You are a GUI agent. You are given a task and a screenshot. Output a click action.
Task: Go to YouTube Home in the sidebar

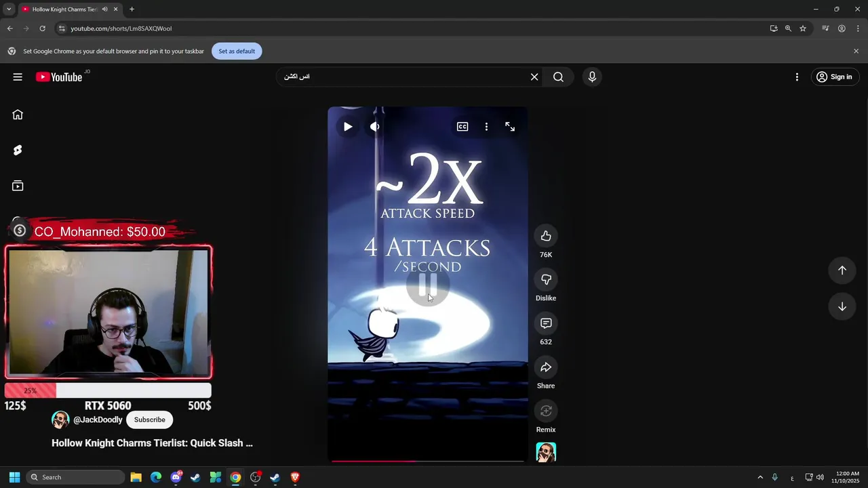pos(18,115)
